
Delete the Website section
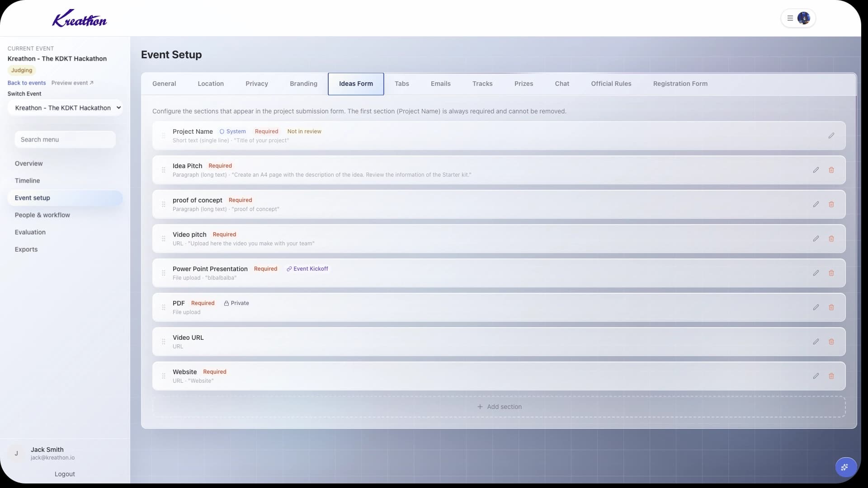831,376
